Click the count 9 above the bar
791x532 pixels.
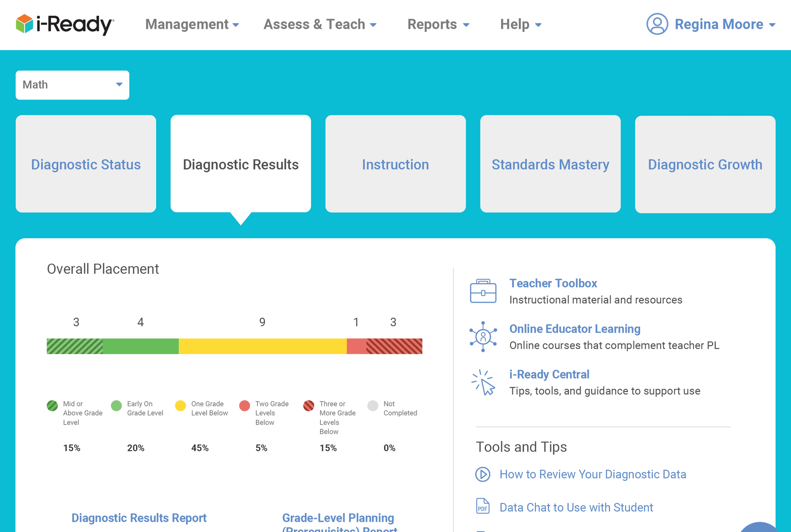tap(262, 322)
